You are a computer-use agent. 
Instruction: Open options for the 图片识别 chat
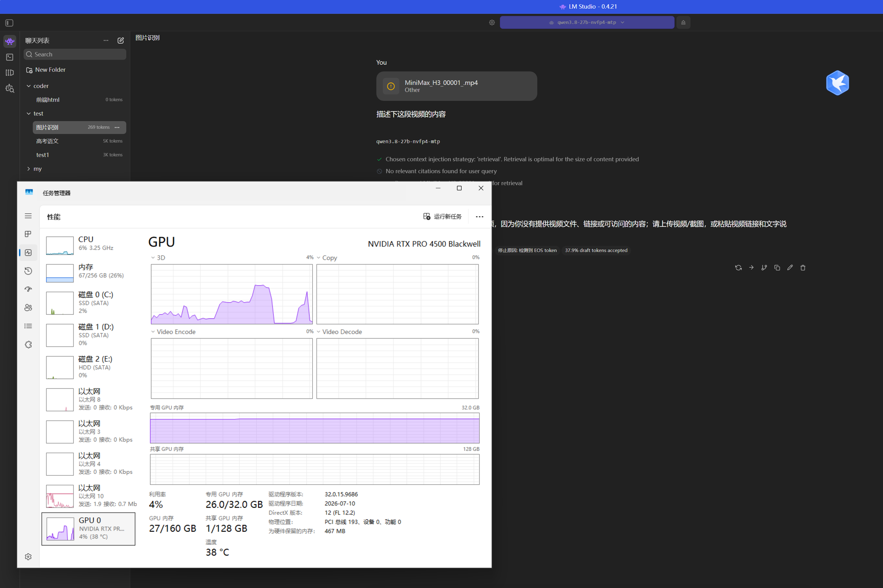pos(117,128)
